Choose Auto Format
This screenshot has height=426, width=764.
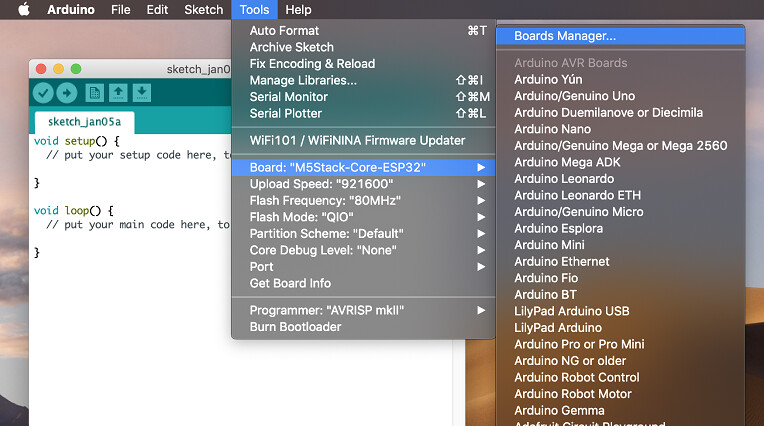[363, 31]
